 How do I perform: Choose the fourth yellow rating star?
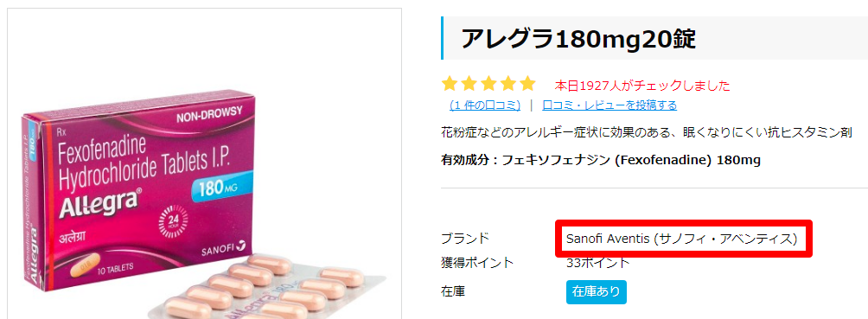(x=508, y=84)
